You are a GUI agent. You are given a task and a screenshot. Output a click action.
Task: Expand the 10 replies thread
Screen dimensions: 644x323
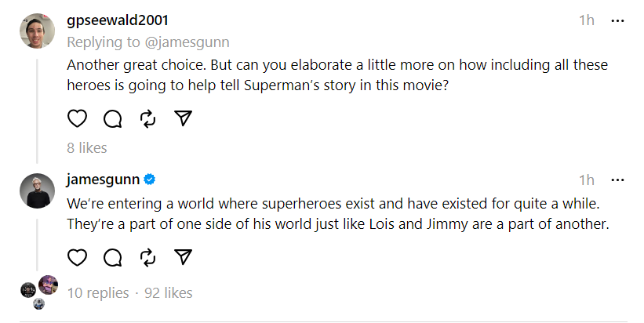pos(98,292)
